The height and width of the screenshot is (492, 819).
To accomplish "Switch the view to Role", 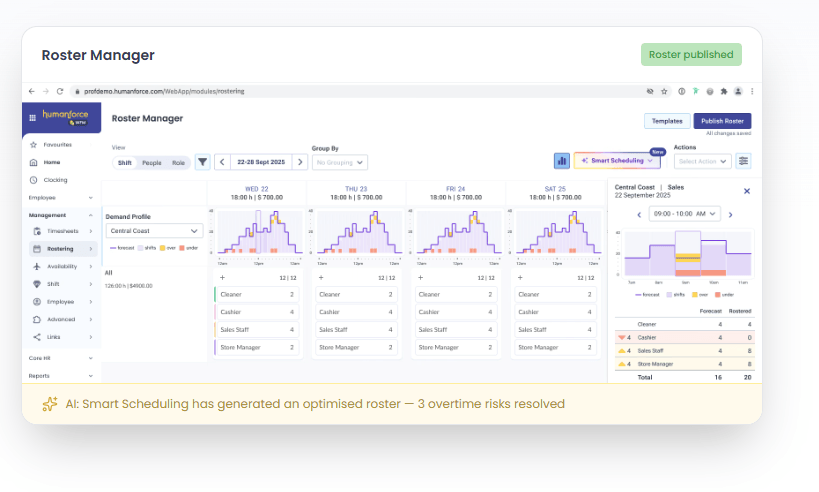I will click(x=179, y=163).
